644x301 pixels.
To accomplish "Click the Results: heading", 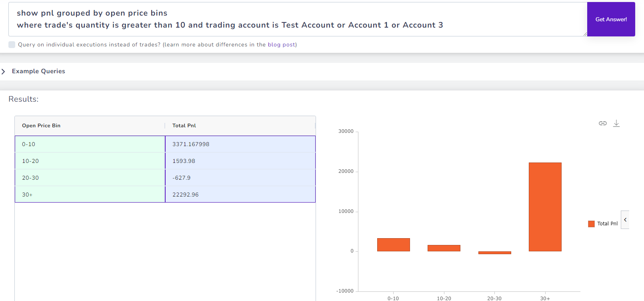I will point(24,99).
